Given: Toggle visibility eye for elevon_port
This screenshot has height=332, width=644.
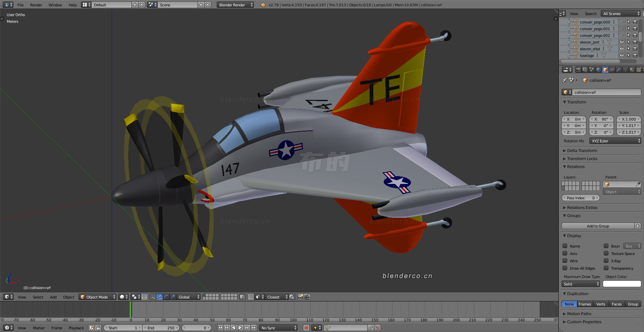Looking at the screenshot, I should [622, 42].
